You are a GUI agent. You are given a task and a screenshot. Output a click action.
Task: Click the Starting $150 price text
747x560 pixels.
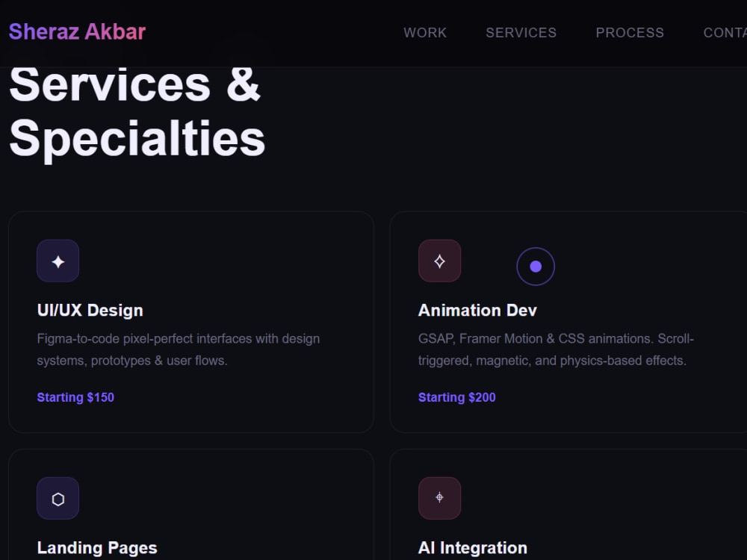[75, 397]
